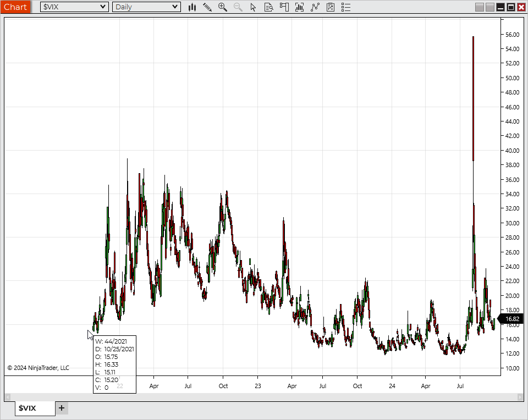Click the second grey window link button
Image resolution: width=528 pixels, height=420 pixels.
pyautogui.click(x=490, y=7)
